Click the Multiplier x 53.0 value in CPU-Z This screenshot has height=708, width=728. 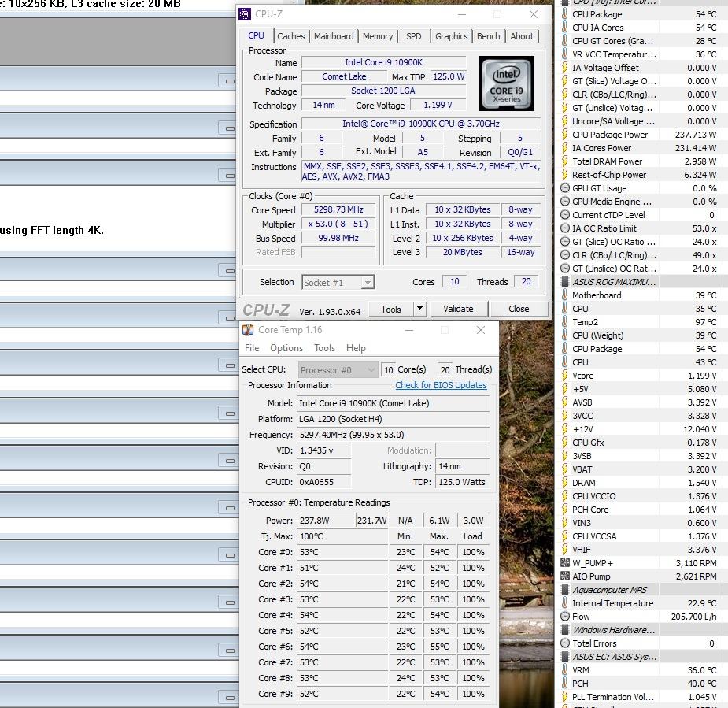pyautogui.click(x=338, y=224)
